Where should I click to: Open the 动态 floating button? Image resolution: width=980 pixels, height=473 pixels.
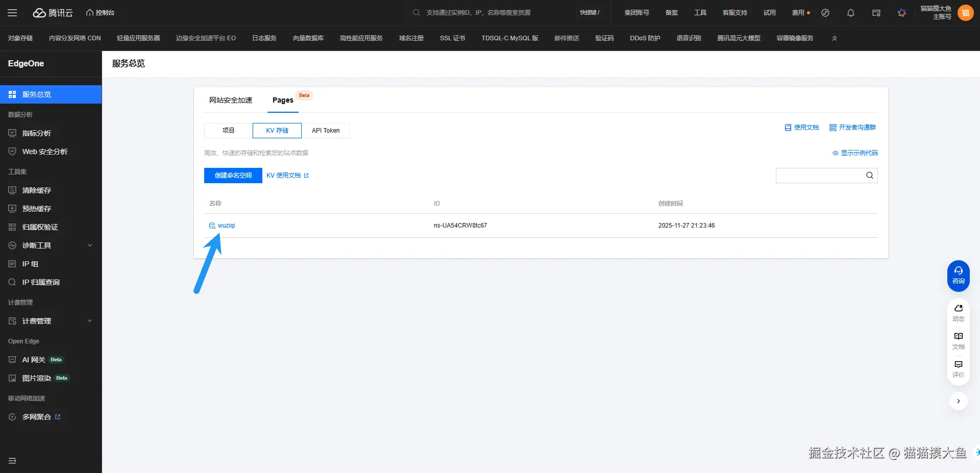coord(959,313)
